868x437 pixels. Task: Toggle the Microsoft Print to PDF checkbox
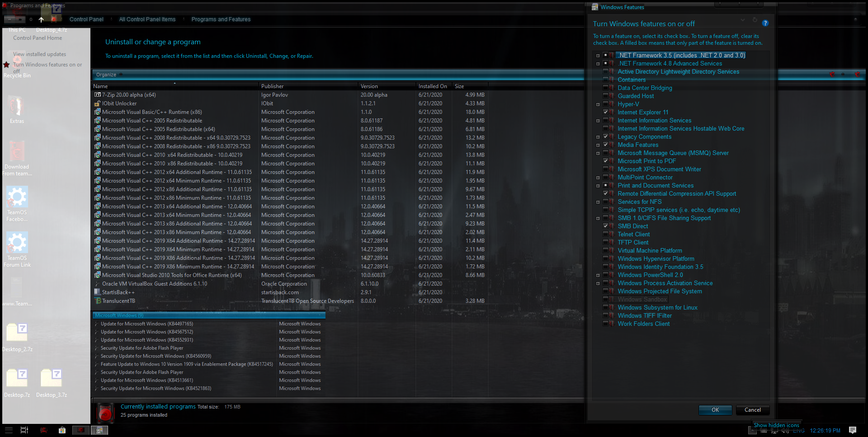(x=605, y=161)
